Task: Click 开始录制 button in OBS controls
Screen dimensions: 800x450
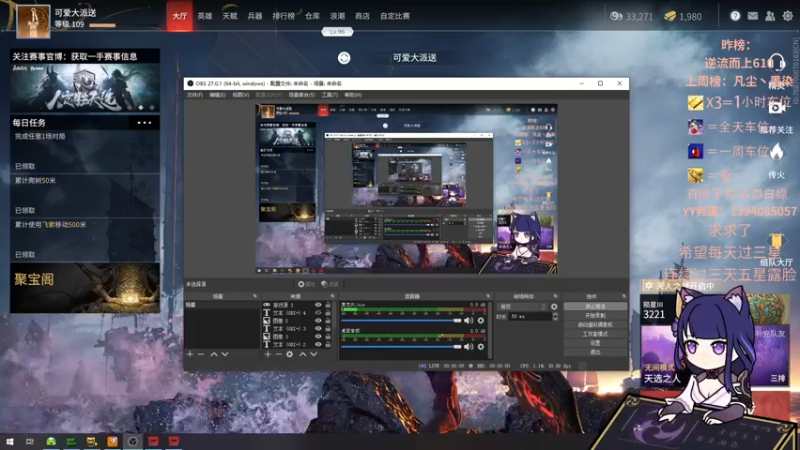Action: [x=595, y=316]
